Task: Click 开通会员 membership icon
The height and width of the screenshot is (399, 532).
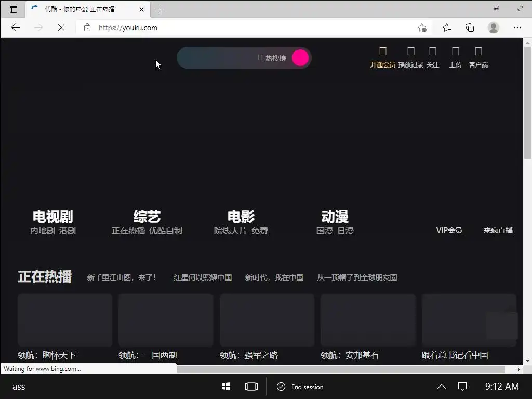Action: [383, 51]
